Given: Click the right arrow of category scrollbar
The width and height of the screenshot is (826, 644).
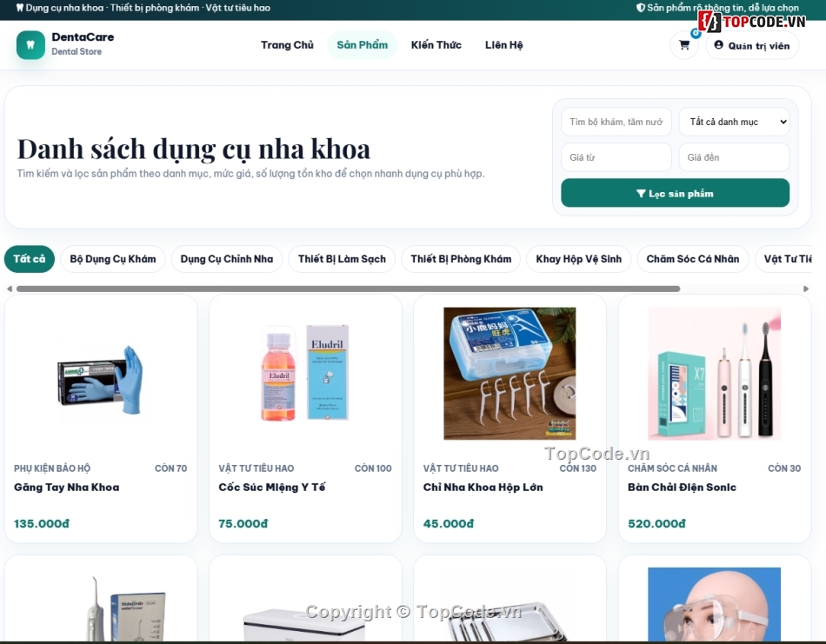Looking at the screenshot, I should pyautogui.click(x=805, y=289).
